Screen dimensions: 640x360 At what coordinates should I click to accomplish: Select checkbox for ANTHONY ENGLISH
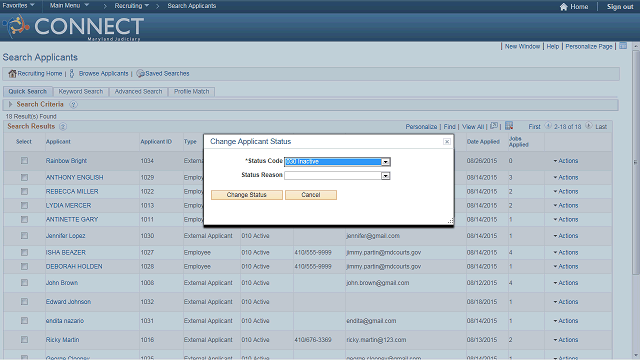[24, 178]
